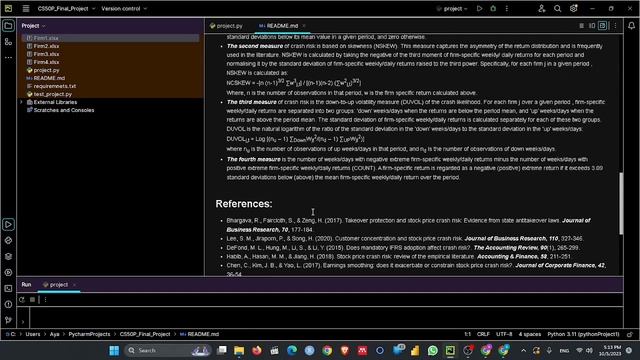Viewport: 640px width, 360px height.
Task: Click README.md breadcrumb in status bar
Action: (x=200, y=334)
